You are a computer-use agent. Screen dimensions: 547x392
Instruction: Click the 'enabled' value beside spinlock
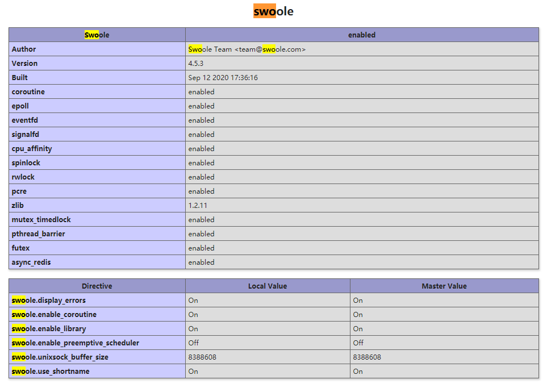201,163
